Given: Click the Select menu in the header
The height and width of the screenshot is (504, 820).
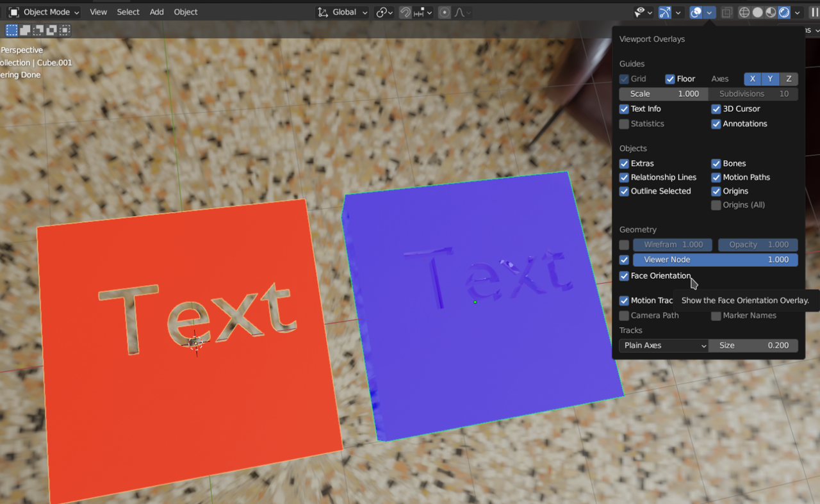Looking at the screenshot, I should tap(127, 12).
